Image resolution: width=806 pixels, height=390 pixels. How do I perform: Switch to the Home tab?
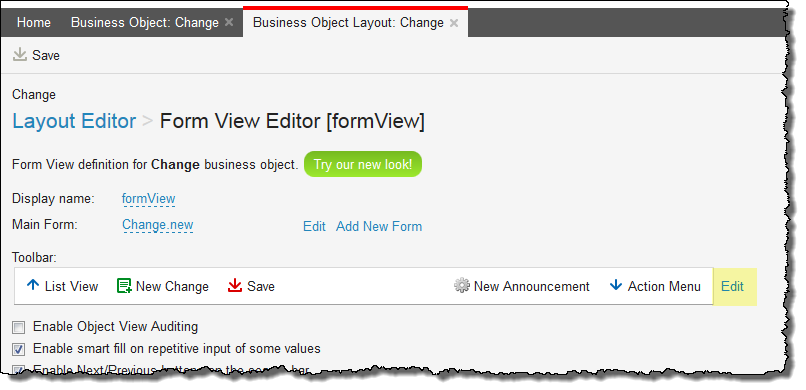pos(34,23)
